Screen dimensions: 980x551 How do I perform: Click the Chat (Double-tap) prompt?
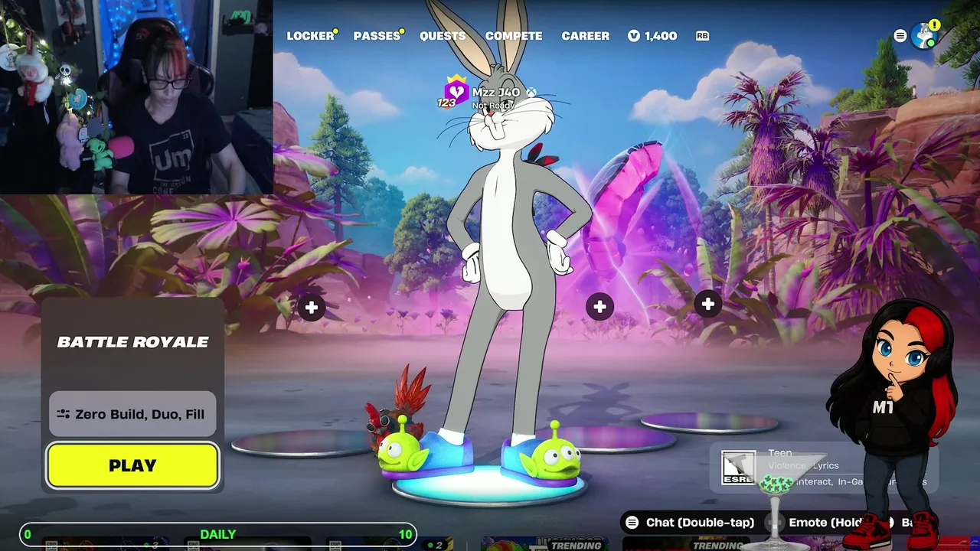pyautogui.click(x=700, y=523)
